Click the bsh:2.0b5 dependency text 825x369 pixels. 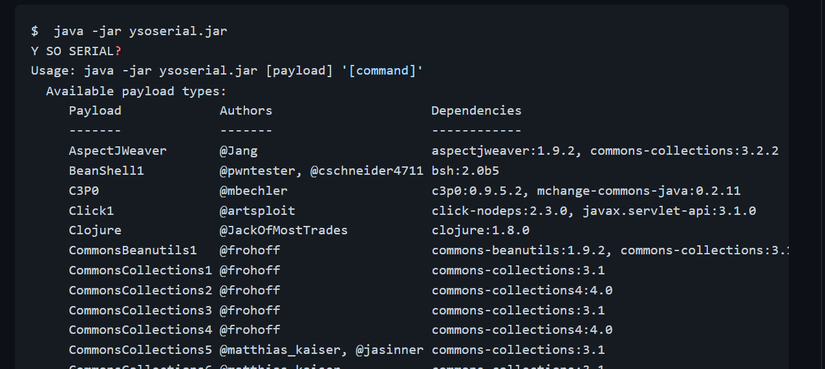click(465, 171)
